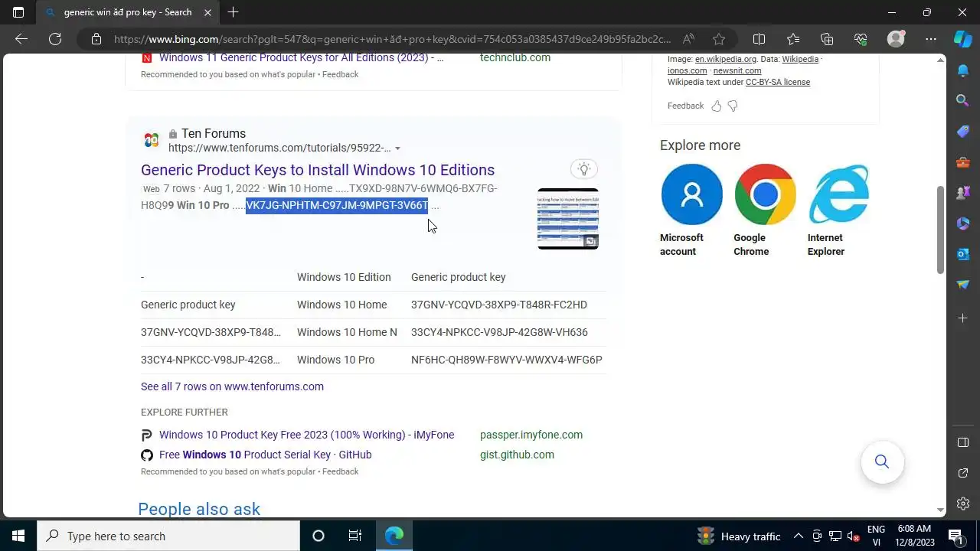Toggle the sidebar split panel icon
Viewport: 980px width, 551px height.
click(963, 442)
